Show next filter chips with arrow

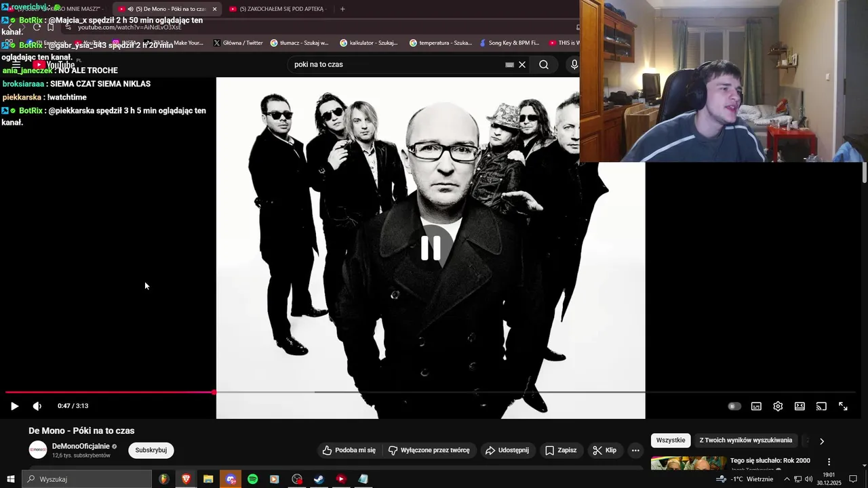click(822, 441)
